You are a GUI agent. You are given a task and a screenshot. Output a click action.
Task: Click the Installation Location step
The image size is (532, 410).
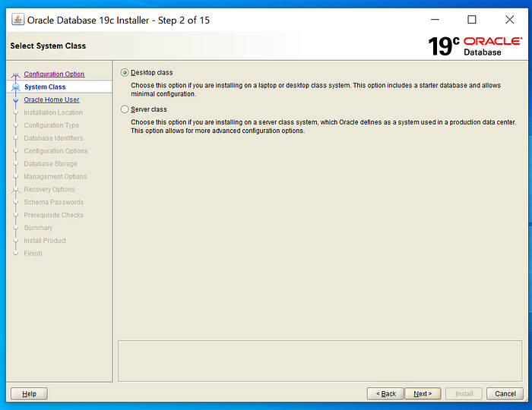[53, 112]
